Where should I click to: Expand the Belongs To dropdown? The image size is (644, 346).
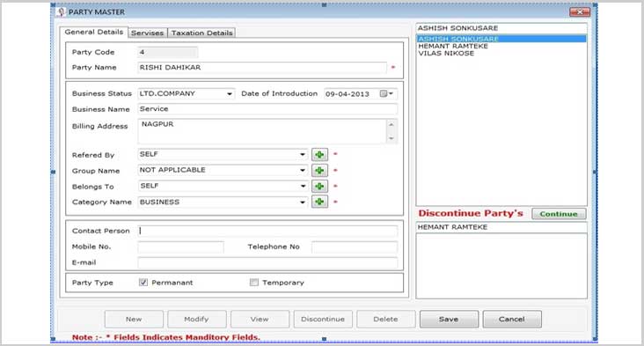pos(303,186)
